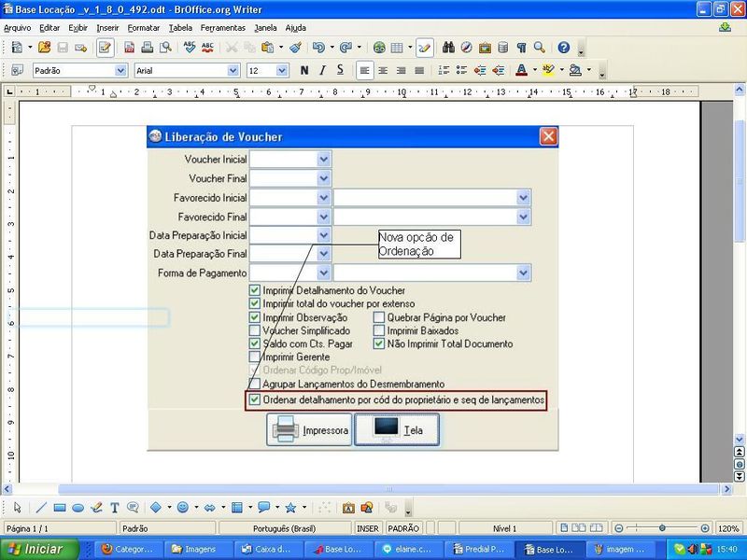The image size is (747, 560).
Task: Uncheck Imprimir Detalhamento do Voucher
Action: click(x=255, y=291)
